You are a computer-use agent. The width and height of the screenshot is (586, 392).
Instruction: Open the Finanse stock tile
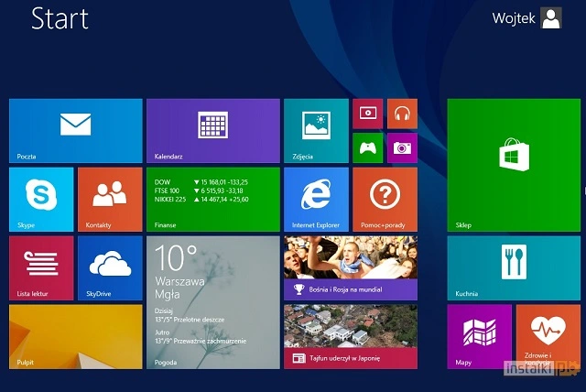tap(213, 200)
